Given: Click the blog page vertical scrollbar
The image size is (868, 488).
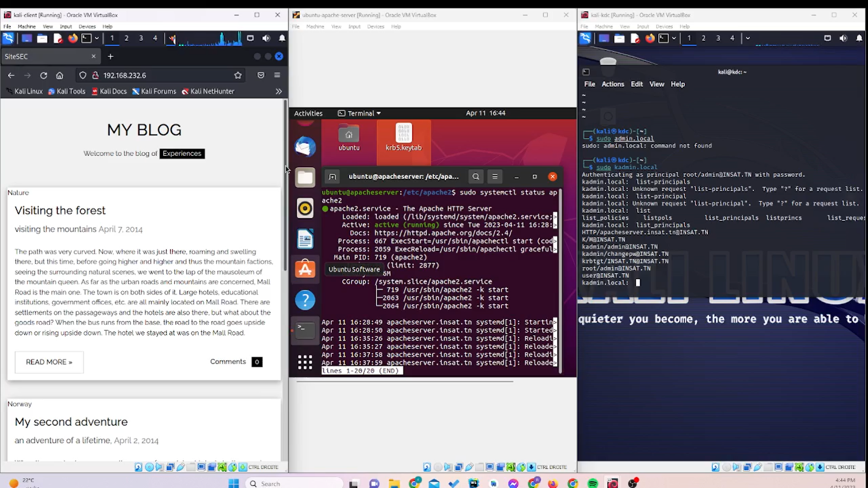Looking at the screenshot, I should [x=285, y=185].
